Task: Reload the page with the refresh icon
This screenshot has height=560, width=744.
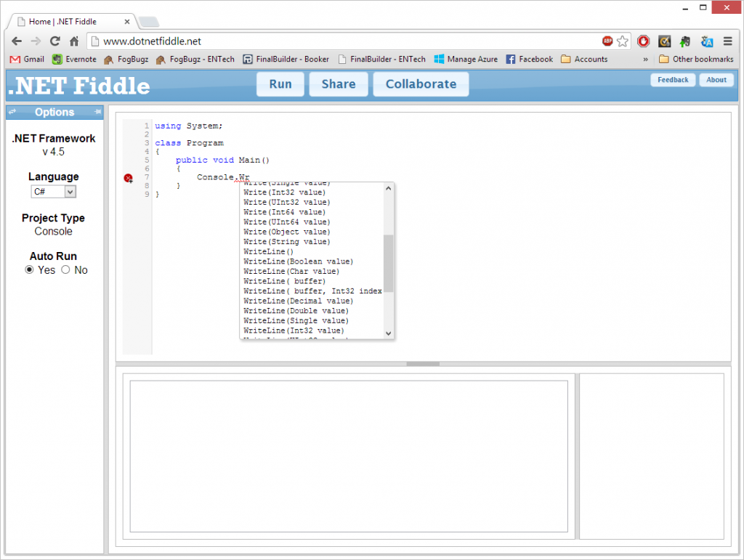Action: [55, 41]
